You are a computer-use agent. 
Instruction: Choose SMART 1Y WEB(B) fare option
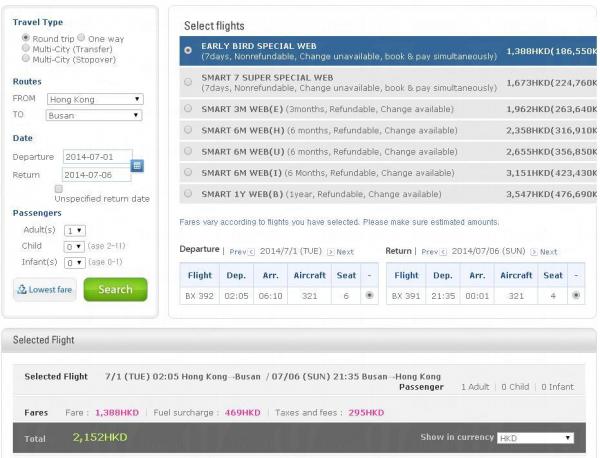click(x=188, y=194)
